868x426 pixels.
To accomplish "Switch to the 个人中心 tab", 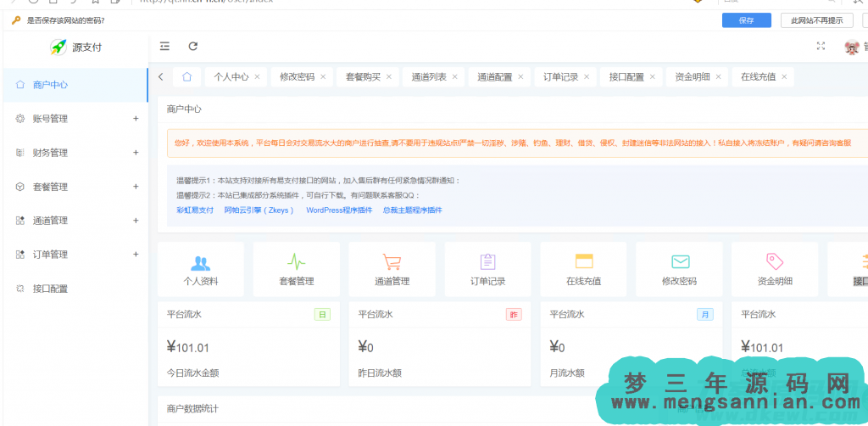I will point(231,77).
